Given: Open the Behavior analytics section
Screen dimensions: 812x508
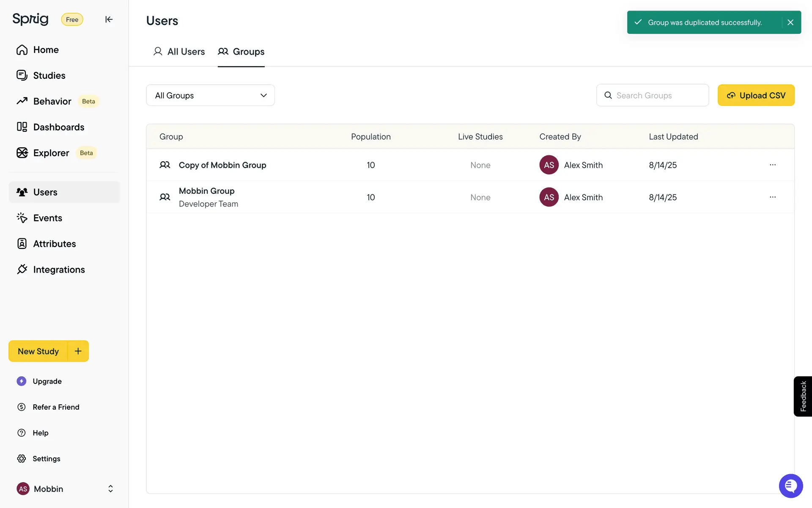Looking at the screenshot, I should 52,101.
